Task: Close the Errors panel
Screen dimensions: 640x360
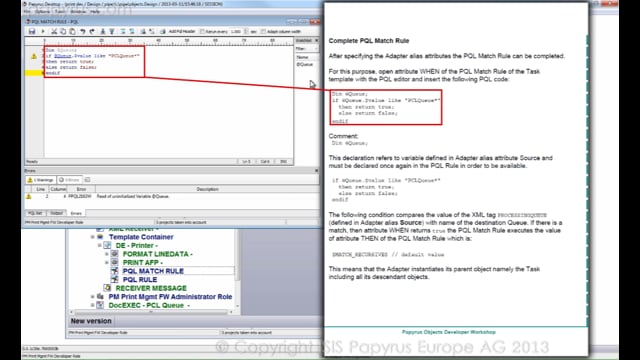Action: coord(316,171)
